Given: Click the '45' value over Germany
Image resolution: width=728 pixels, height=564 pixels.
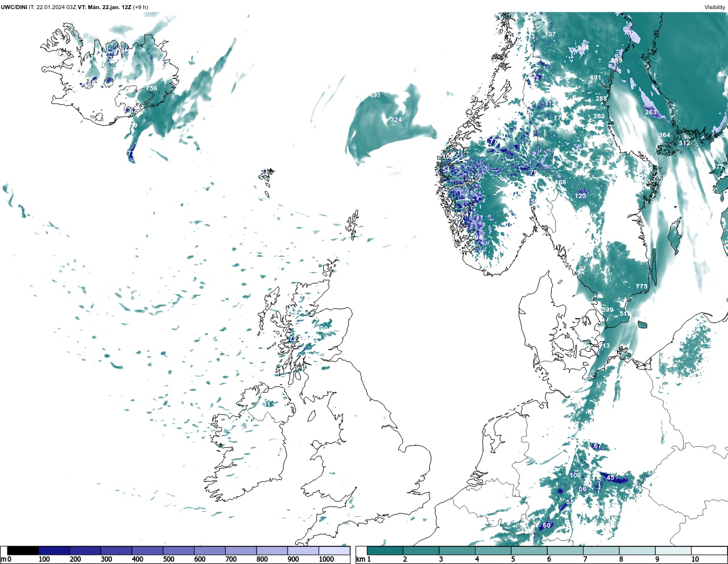Looking at the screenshot, I should (611, 477).
